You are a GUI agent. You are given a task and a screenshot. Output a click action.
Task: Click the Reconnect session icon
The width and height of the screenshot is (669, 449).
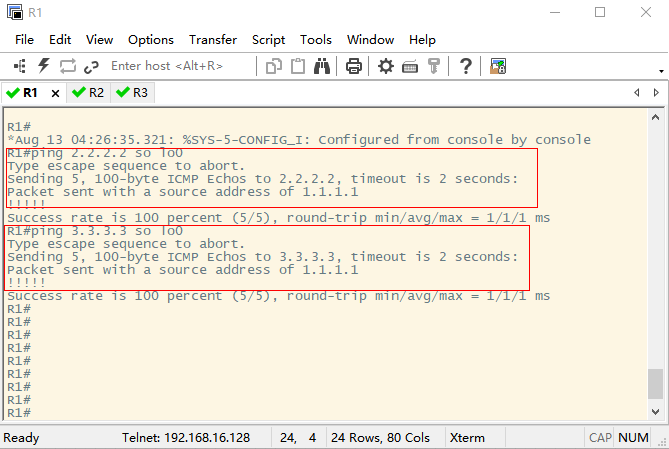(67, 66)
